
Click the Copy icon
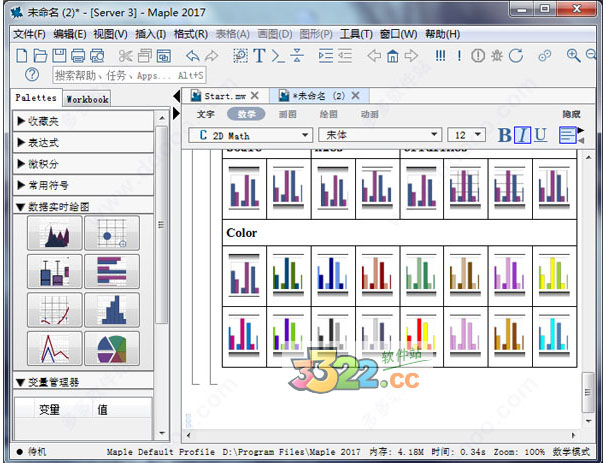tap(145, 56)
